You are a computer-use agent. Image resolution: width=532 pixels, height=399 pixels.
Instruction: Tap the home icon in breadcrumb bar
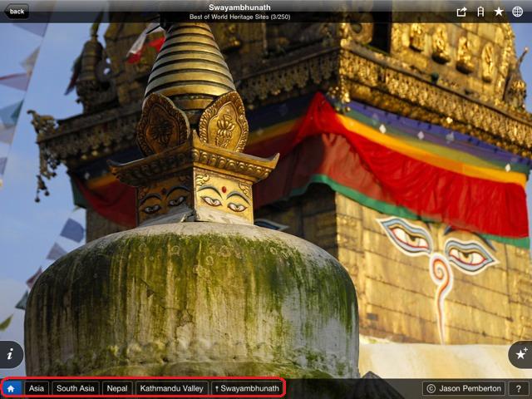[11, 388]
